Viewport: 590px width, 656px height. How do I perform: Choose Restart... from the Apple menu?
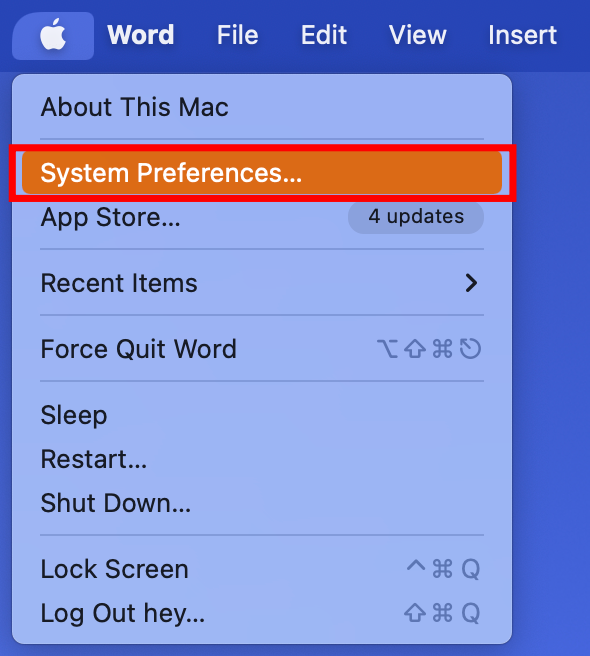point(262,459)
